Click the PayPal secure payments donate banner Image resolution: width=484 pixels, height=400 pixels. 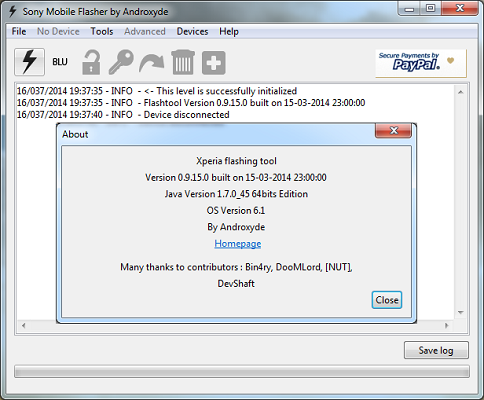coord(421,63)
